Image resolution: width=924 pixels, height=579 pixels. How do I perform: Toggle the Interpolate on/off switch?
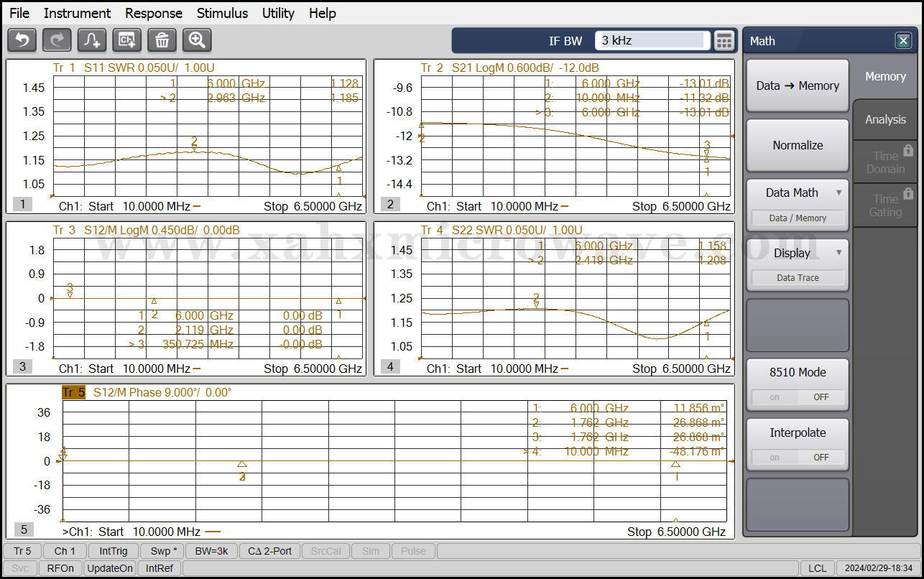click(x=798, y=457)
